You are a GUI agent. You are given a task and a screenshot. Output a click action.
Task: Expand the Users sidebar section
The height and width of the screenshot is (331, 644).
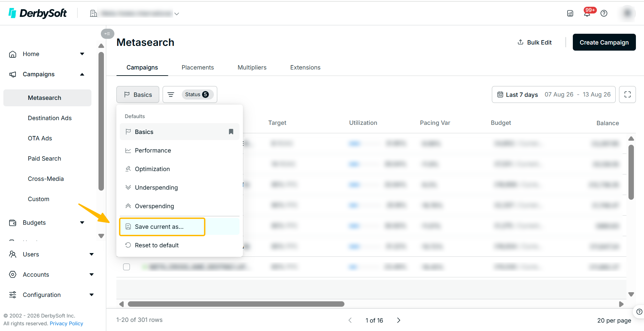pos(91,254)
